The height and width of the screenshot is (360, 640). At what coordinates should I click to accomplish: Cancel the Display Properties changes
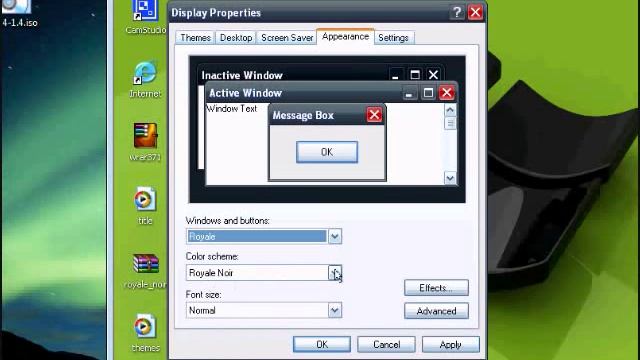[386, 344]
